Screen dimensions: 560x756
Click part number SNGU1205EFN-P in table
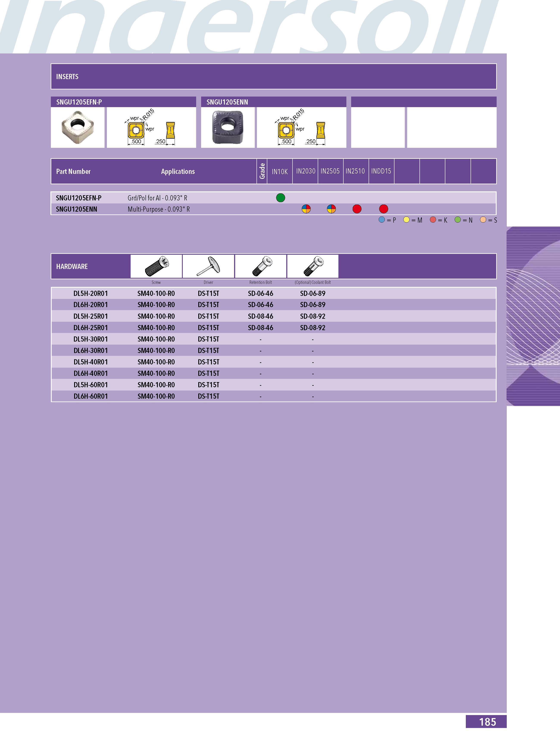79,198
